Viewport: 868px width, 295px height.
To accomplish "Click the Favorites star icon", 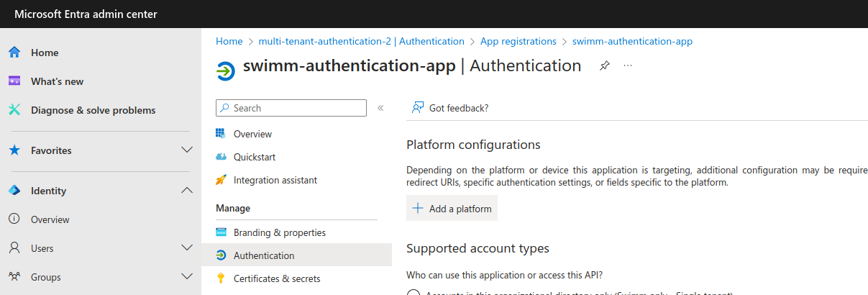I will [14, 150].
